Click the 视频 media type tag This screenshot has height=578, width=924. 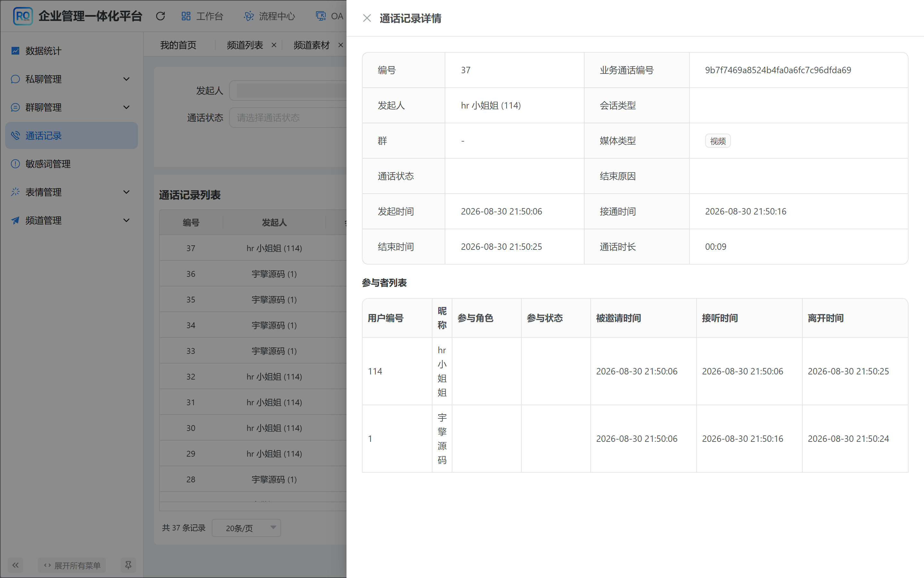coord(718,141)
